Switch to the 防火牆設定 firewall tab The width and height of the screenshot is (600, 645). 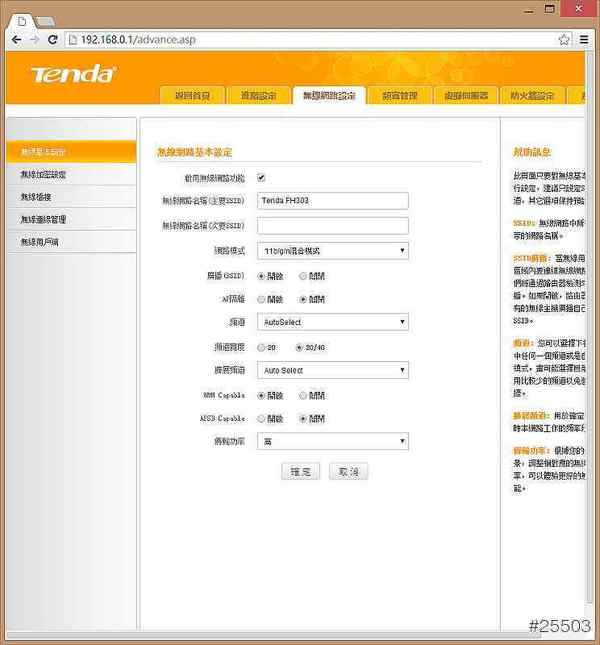pyautogui.click(x=530, y=96)
